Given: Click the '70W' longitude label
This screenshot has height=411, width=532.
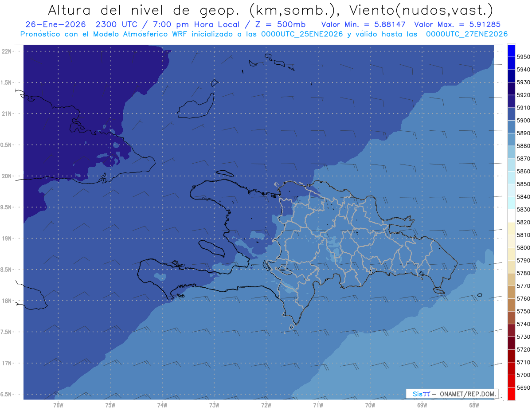Looking at the screenshot, I should click(370, 405).
